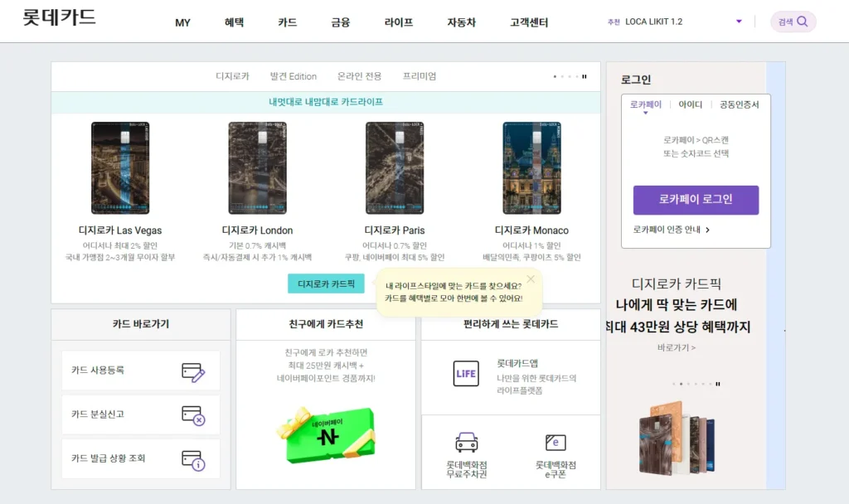849x504 pixels.
Task: Click the 롯데백화점 e쿠폰 icon
Action: pyautogui.click(x=555, y=443)
